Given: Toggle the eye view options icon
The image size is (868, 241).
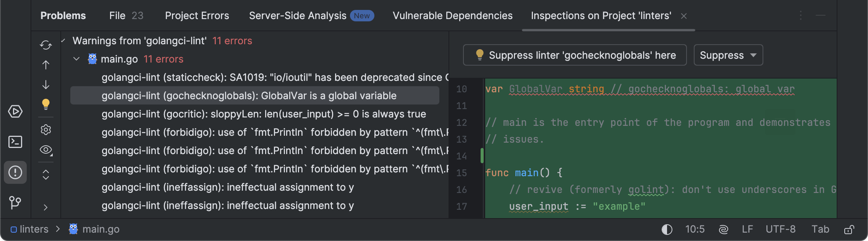Looking at the screenshot, I should pyautogui.click(x=46, y=150).
